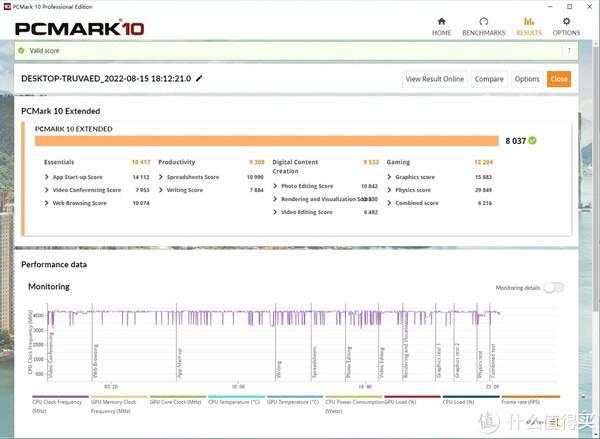Click the App Start-up marker in chart

(179, 364)
